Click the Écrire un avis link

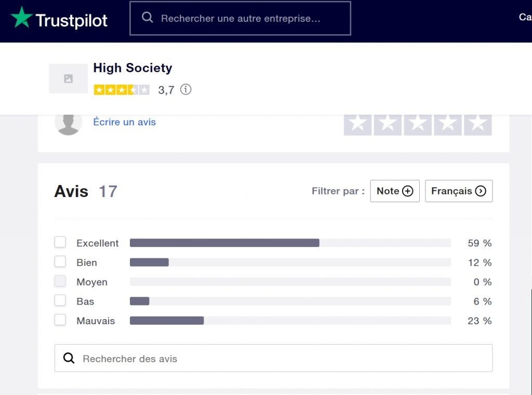(125, 122)
